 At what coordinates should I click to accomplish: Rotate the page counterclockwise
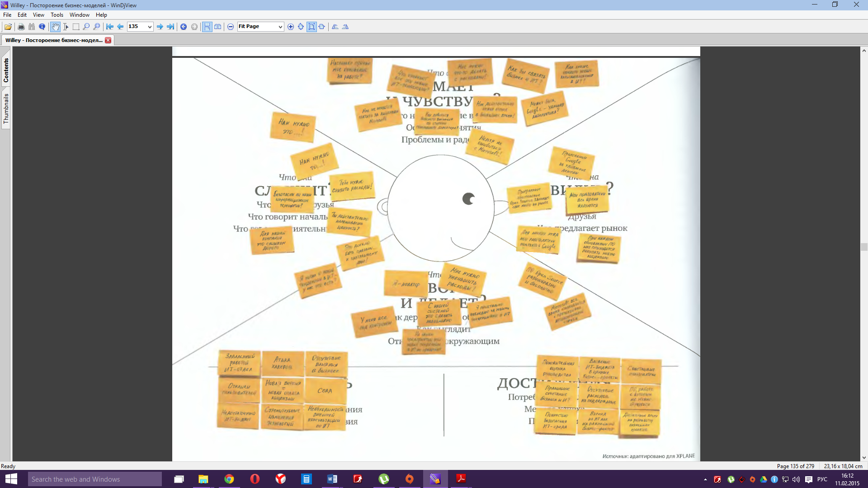click(335, 27)
